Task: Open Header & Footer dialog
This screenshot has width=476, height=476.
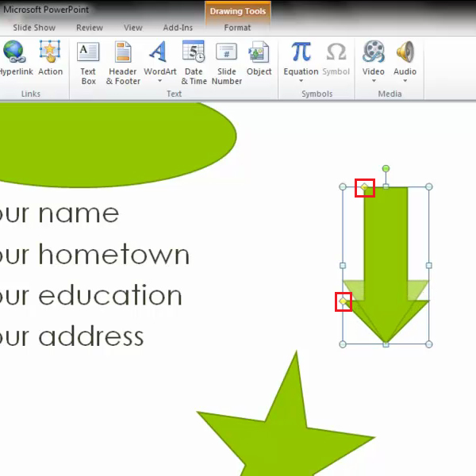Action: pyautogui.click(x=123, y=63)
